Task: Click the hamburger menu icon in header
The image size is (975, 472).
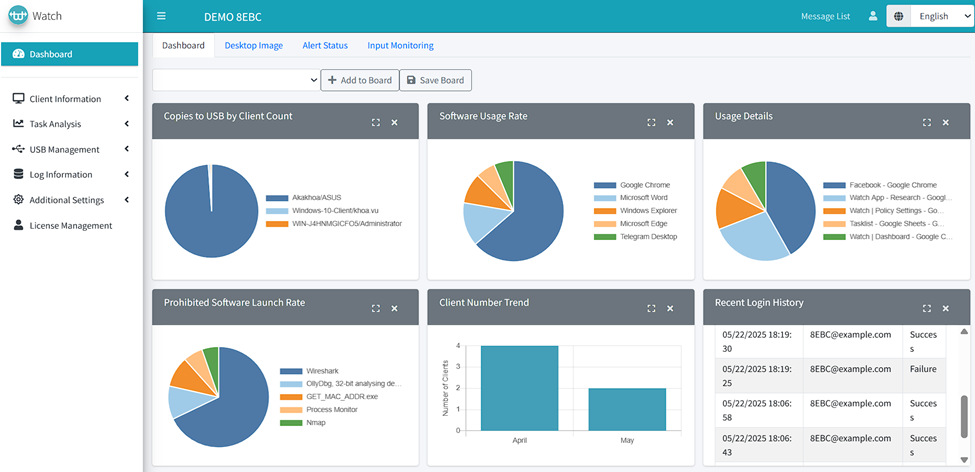Action: 162,16
